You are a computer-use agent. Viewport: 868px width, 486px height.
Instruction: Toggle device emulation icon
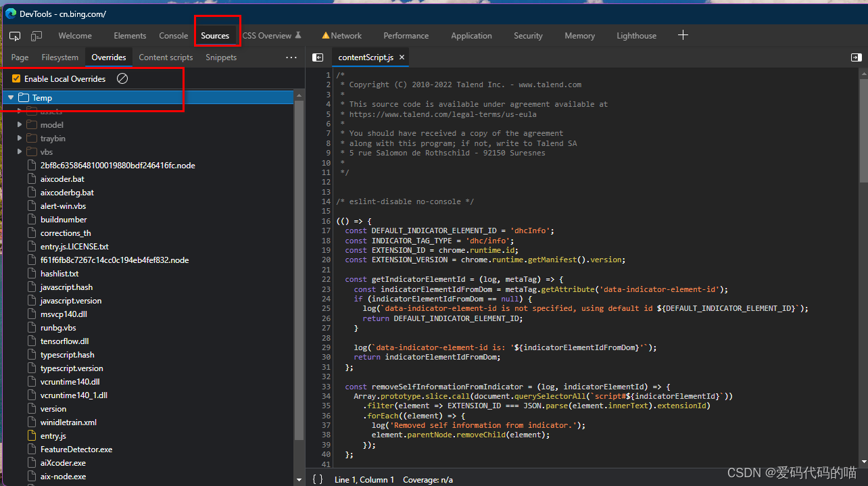tap(37, 36)
